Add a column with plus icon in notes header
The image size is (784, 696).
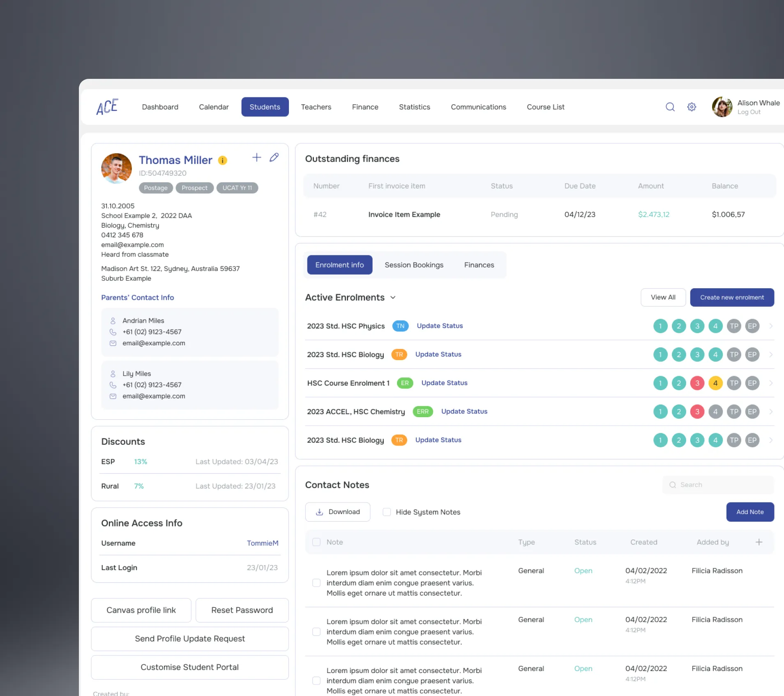pyautogui.click(x=759, y=542)
